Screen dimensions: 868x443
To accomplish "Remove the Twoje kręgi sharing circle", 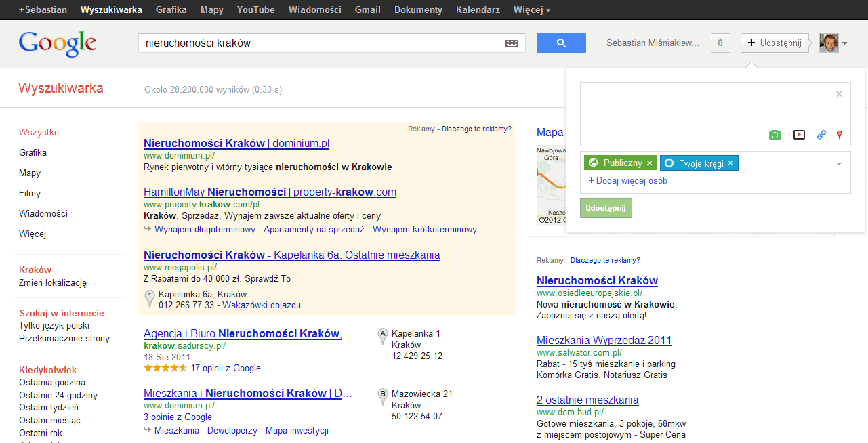I will [x=730, y=163].
